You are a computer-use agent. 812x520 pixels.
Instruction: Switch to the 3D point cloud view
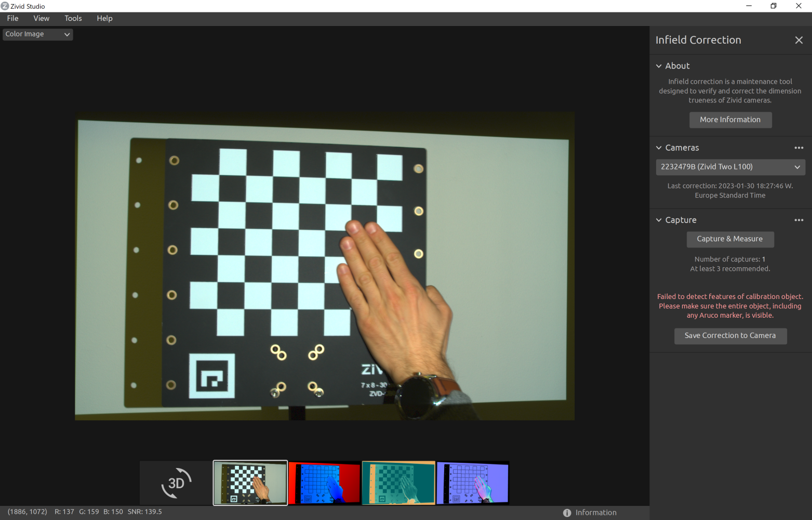176,483
